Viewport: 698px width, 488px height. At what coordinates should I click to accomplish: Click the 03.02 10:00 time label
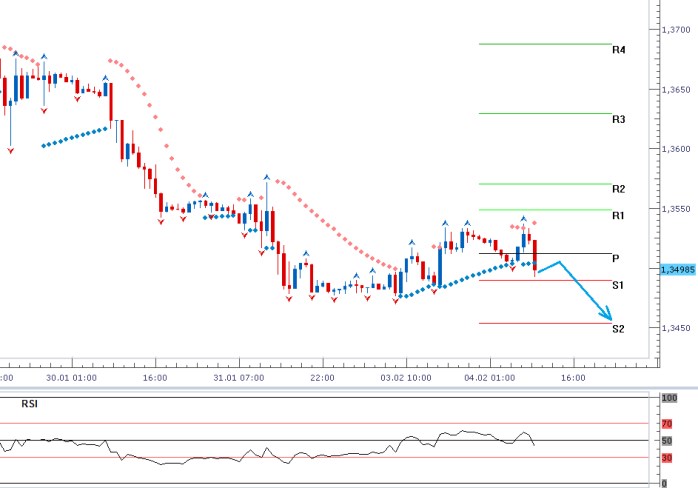point(406,378)
